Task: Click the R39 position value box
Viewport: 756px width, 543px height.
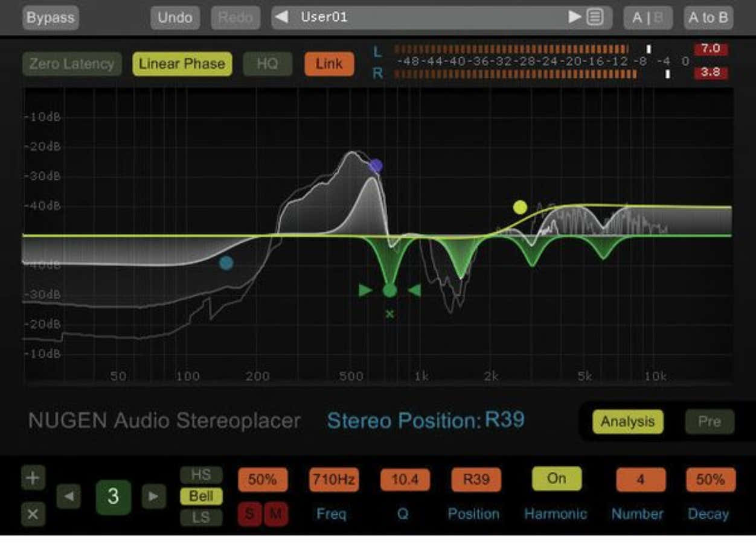Action: tap(476, 480)
